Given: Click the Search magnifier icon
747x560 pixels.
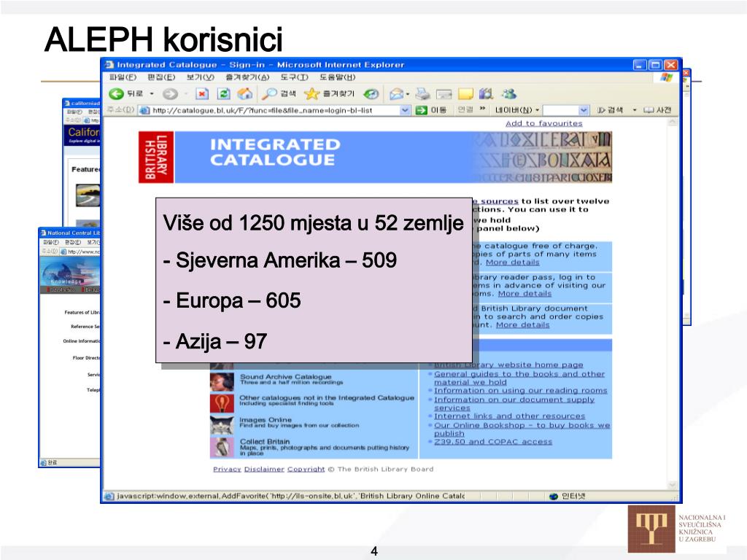Looking at the screenshot, I should coord(268,94).
